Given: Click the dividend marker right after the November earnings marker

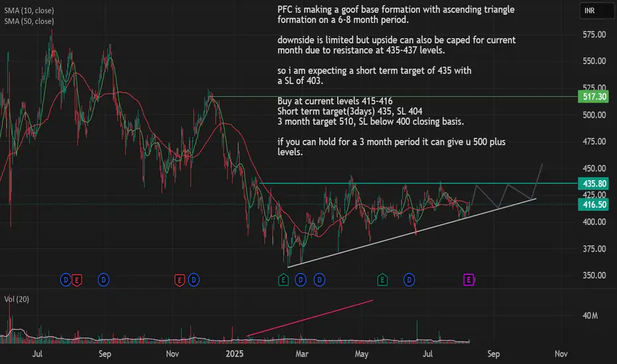Looking at the screenshot, I should click(x=193, y=280).
